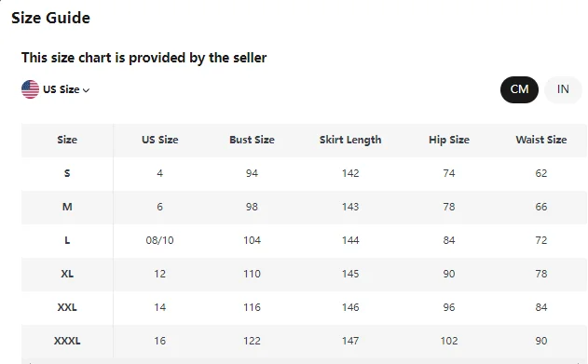This screenshot has height=364, width=588.
Task: Click the XXXL bust value 122
Action: [x=252, y=341]
